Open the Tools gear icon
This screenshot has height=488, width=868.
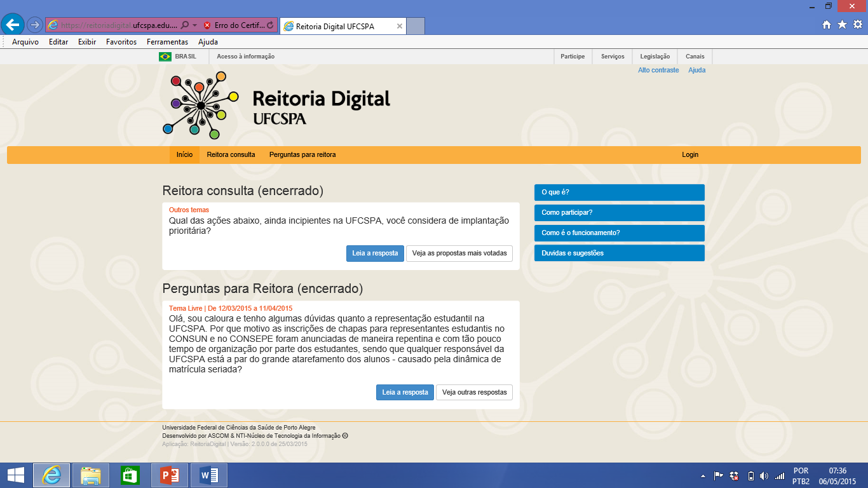click(x=857, y=24)
